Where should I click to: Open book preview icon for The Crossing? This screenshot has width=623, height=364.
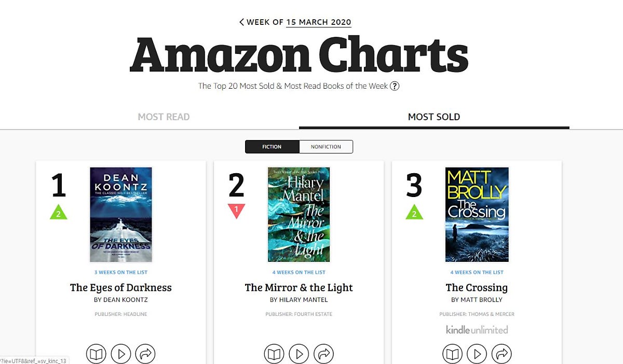tap(452, 354)
